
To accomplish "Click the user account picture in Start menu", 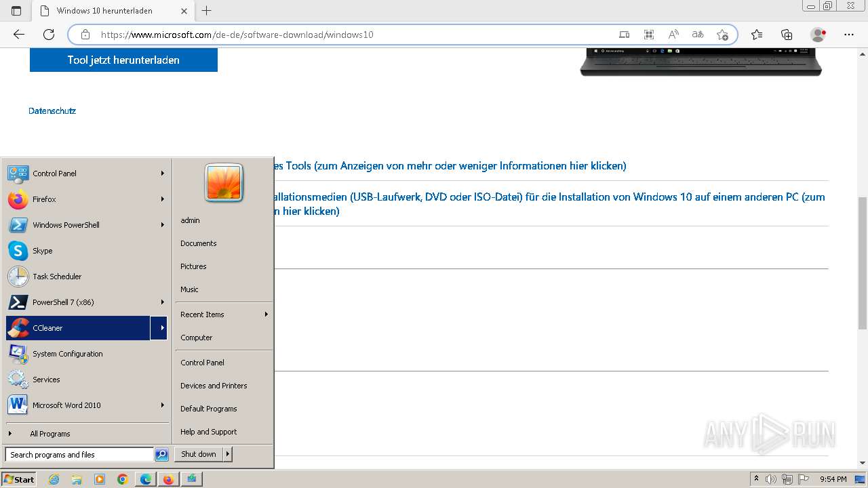I will [224, 183].
